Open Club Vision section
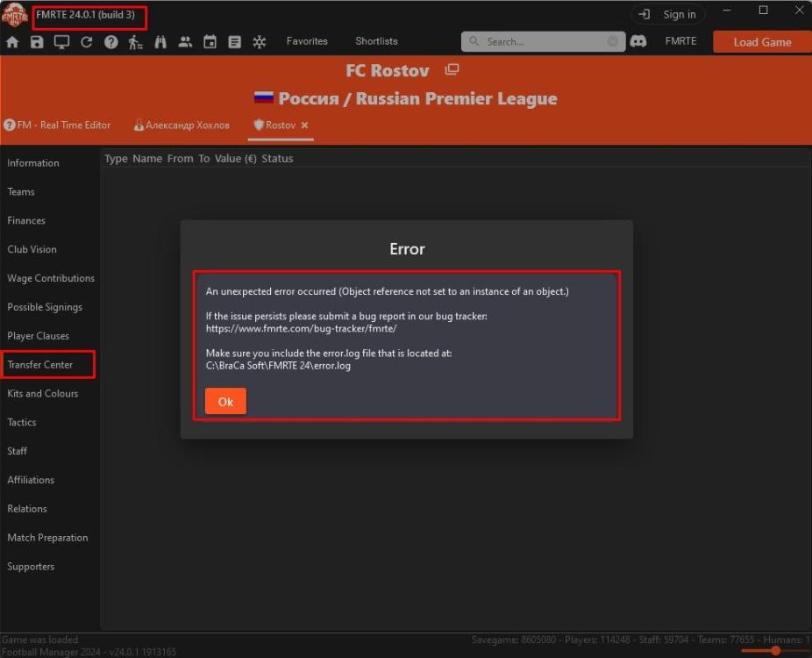Screen dimensions: 812x658 [32, 249]
